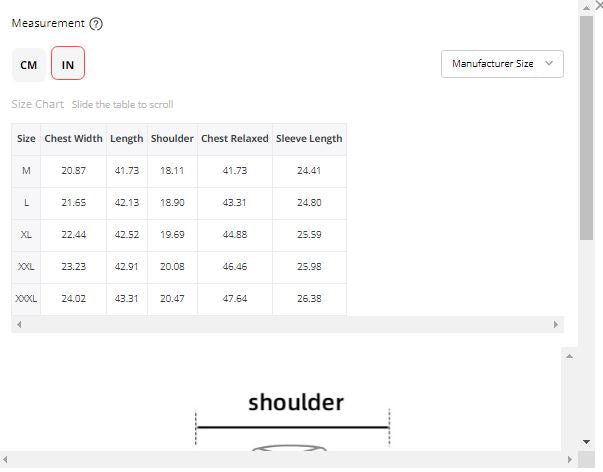The height and width of the screenshot is (472, 603).
Task: Click the chevron arrow in Manufacturer Size box
Action: pyautogui.click(x=549, y=63)
